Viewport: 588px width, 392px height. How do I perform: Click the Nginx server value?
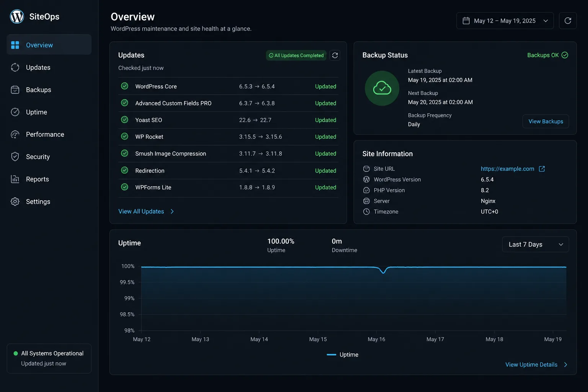point(488,201)
